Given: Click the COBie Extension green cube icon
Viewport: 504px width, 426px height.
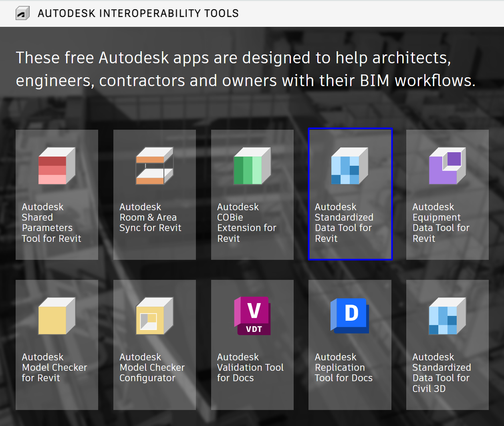Looking at the screenshot, I should [x=252, y=166].
